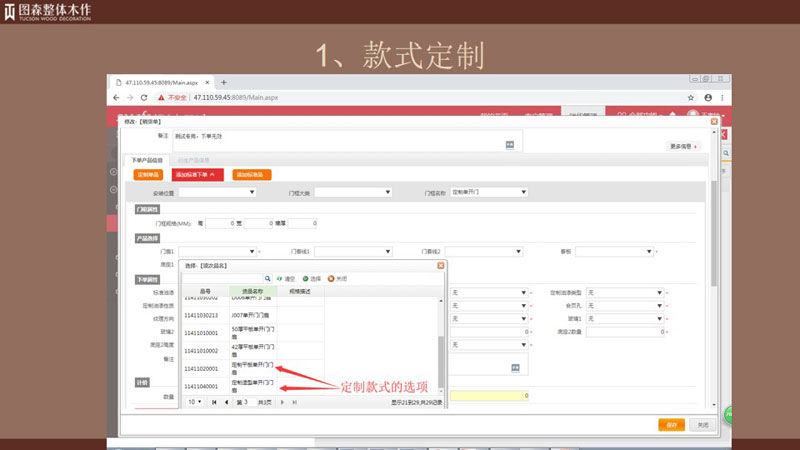Click the 清空 clear icon button
Viewport: 800px width, 450px height.
point(279,279)
